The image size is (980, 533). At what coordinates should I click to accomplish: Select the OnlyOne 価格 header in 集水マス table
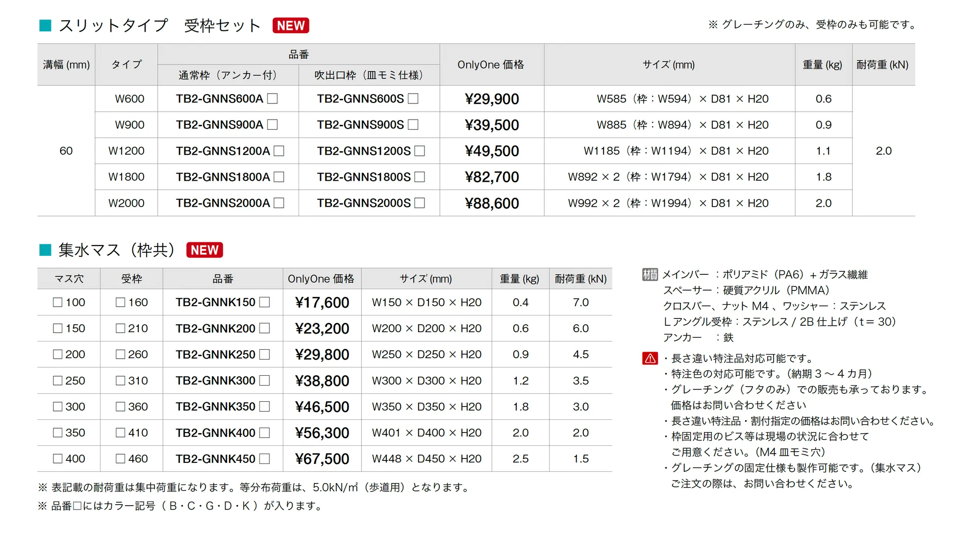click(321, 279)
